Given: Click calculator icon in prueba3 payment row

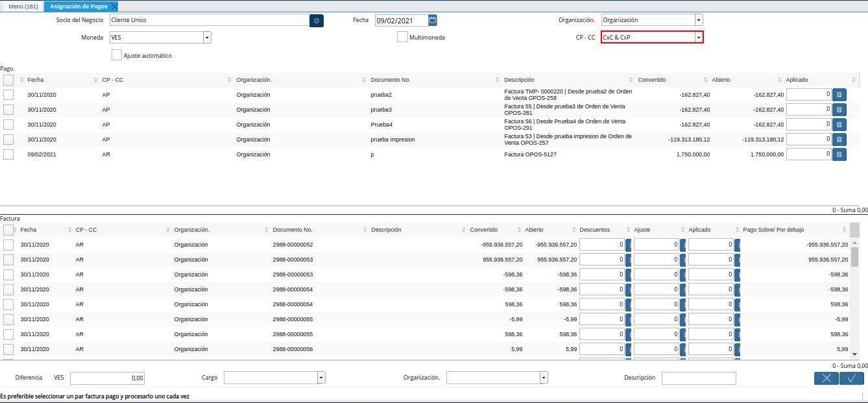Looking at the screenshot, I should pos(839,110).
